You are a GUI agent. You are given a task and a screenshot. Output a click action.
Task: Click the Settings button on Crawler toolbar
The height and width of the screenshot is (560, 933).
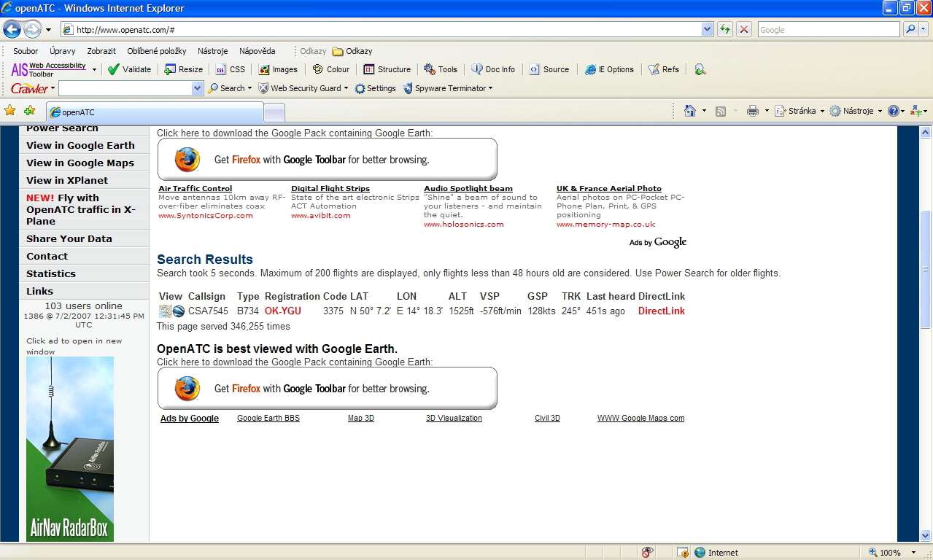point(375,88)
